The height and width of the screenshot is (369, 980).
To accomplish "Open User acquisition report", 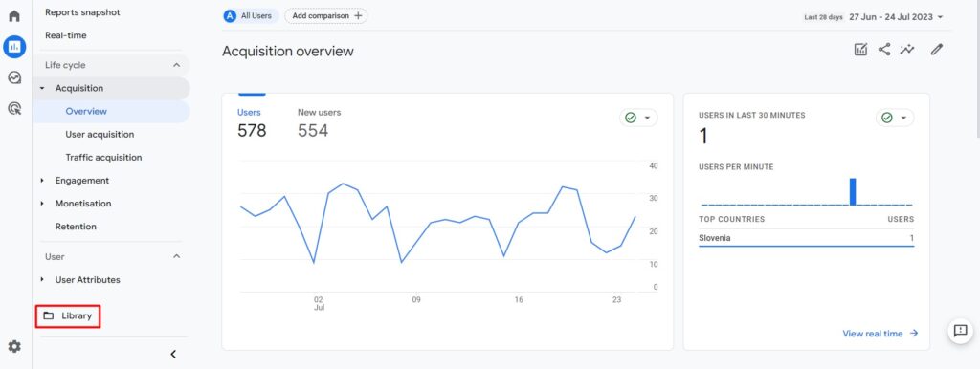I will (x=100, y=134).
